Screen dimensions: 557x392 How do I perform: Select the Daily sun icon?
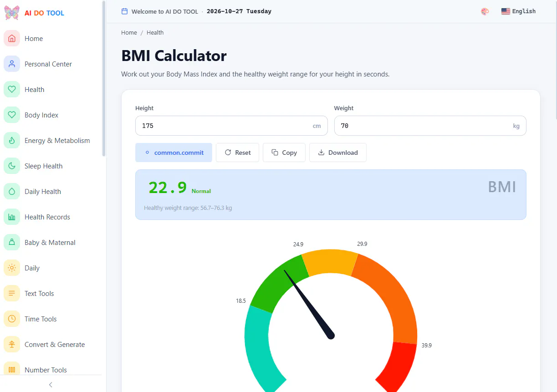[x=12, y=268]
